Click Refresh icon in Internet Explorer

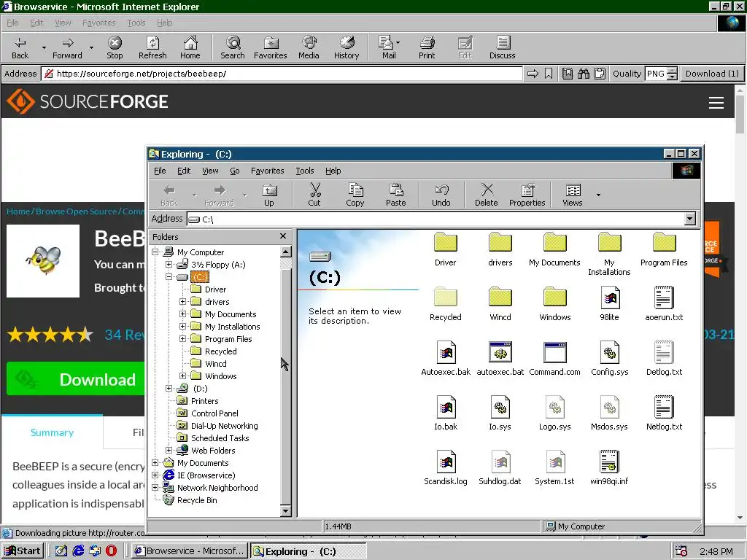pos(152,43)
